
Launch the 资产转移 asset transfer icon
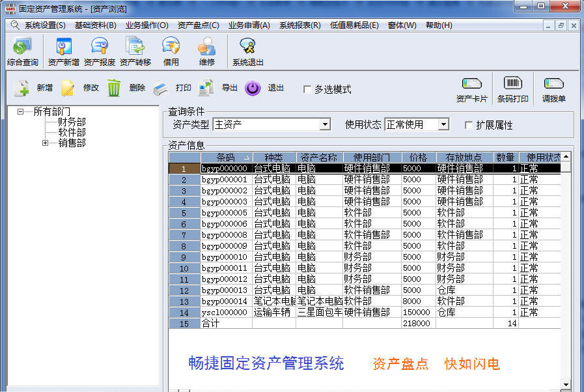(x=135, y=51)
